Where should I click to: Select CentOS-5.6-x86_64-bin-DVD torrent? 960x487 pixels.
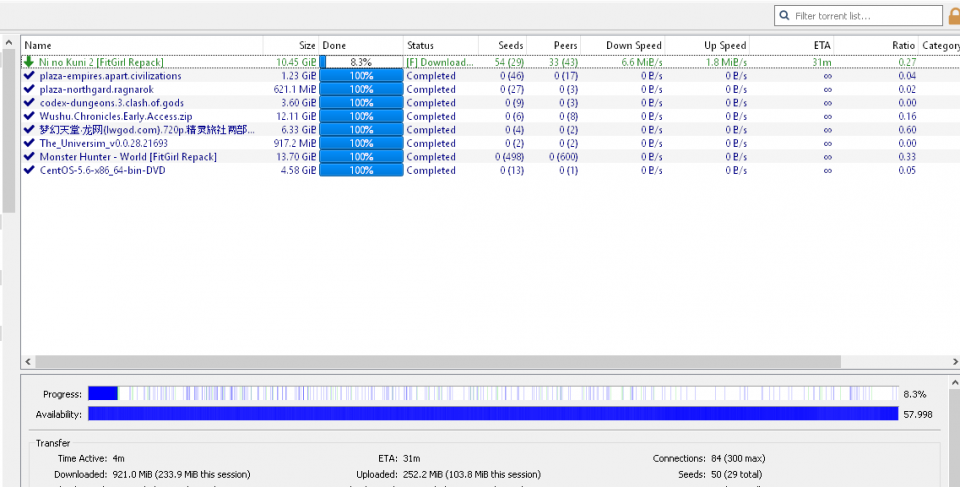102,170
